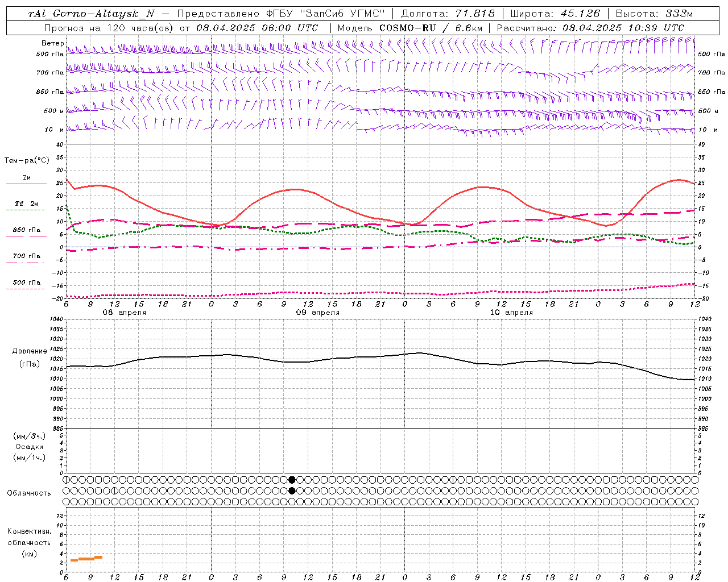Click the Долгота: 71.818 value
Viewport: 728px width, 582px height.
448,14
